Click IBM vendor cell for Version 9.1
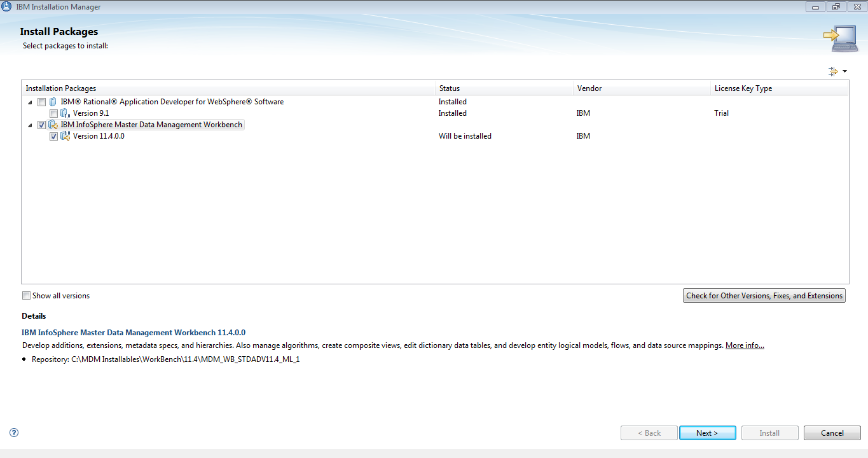This screenshot has width=868, height=458. (x=583, y=113)
